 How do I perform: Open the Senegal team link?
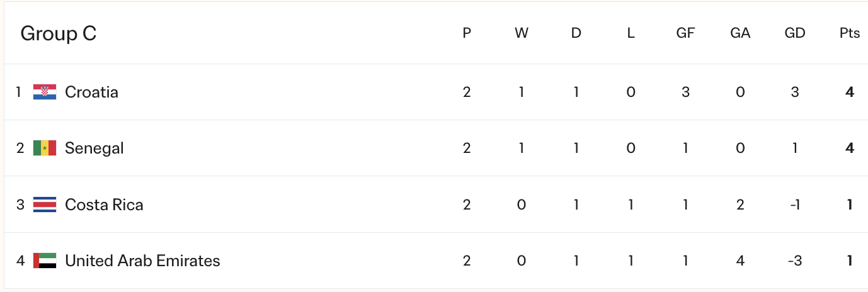pos(94,149)
